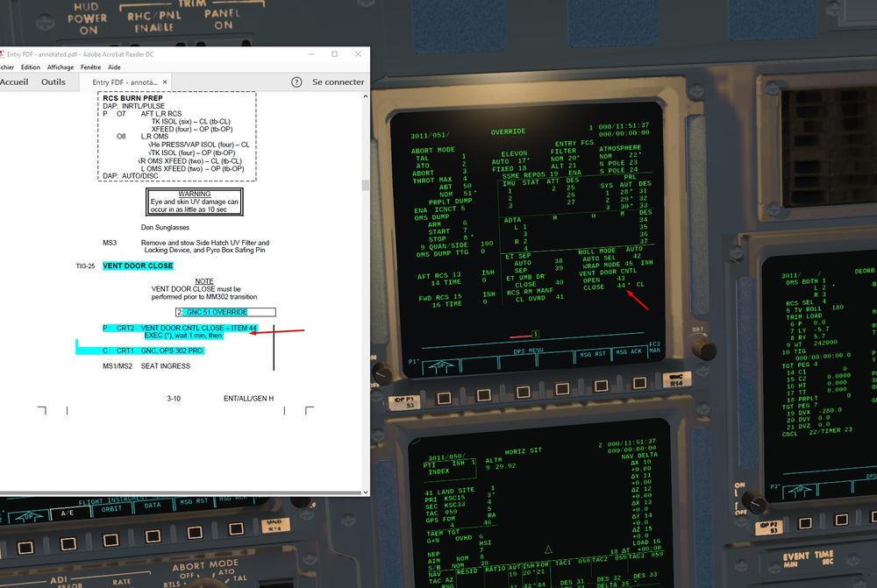Open the Edition menu in Acrobat Reader

pos(30,67)
